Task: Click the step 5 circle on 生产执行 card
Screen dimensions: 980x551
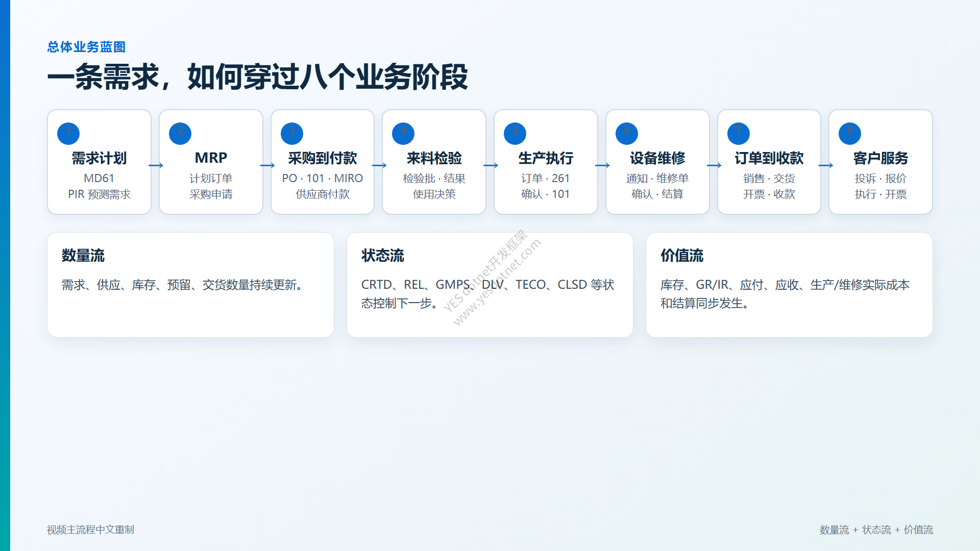Action: [x=515, y=134]
